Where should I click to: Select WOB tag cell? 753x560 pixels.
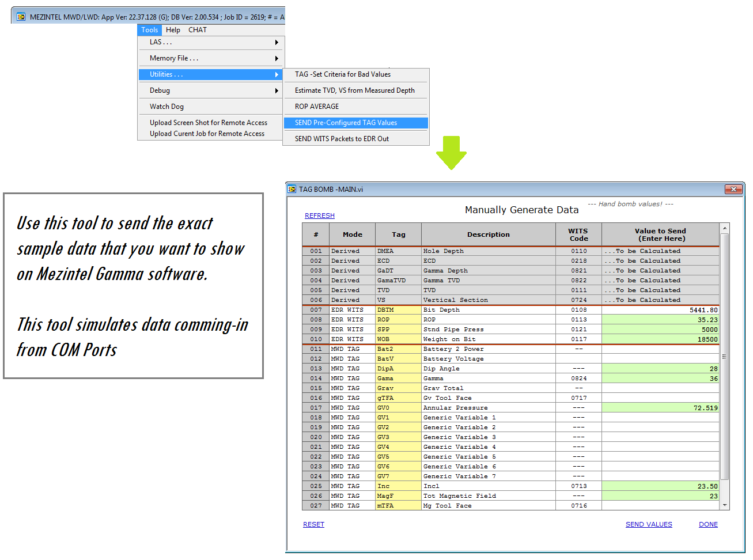point(398,339)
